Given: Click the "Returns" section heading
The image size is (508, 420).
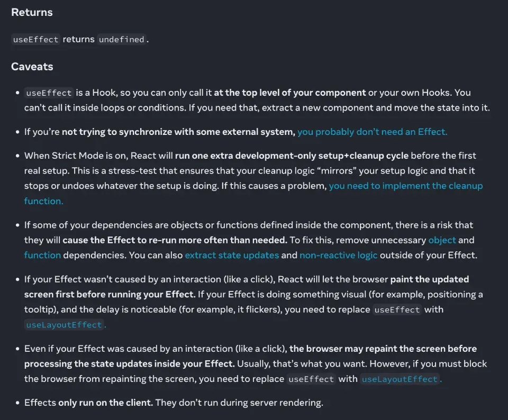Looking at the screenshot, I should [32, 12].
